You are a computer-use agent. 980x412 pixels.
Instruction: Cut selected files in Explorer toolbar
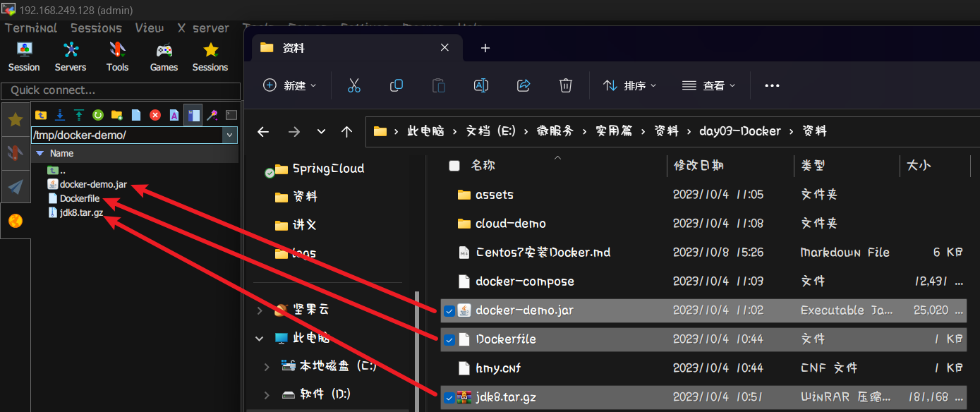[x=354, y=85]
